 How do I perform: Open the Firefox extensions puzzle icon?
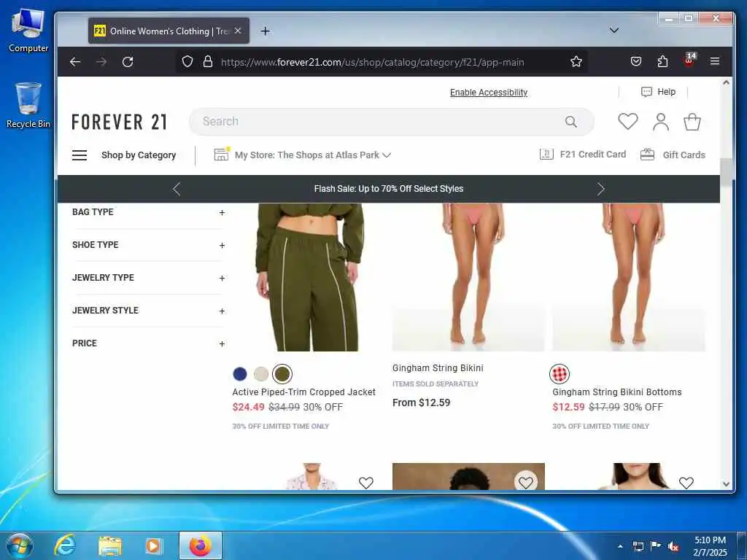(662, 61)
